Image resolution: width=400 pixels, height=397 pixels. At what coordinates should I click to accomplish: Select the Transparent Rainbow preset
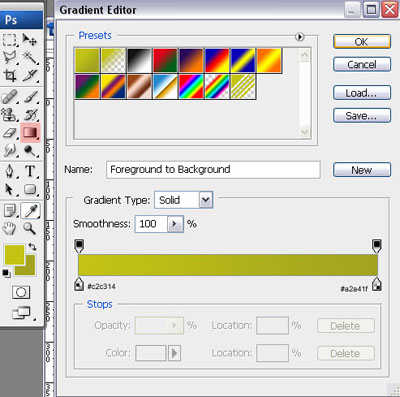[217, 87]
